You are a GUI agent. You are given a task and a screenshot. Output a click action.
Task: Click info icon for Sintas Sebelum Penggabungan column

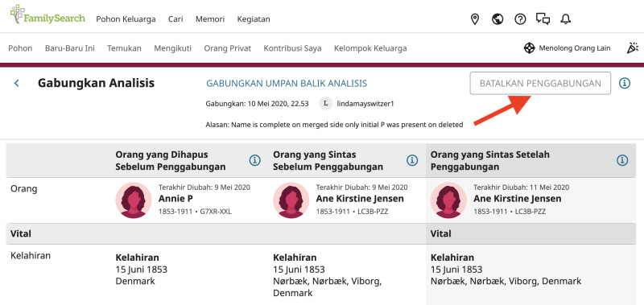click(412, 160)
